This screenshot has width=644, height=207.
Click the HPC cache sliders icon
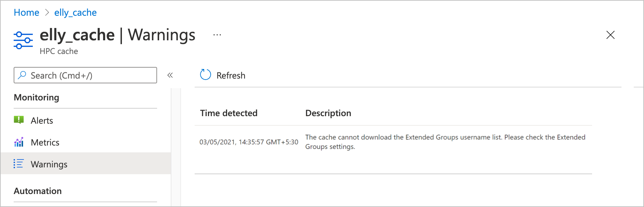23,40
